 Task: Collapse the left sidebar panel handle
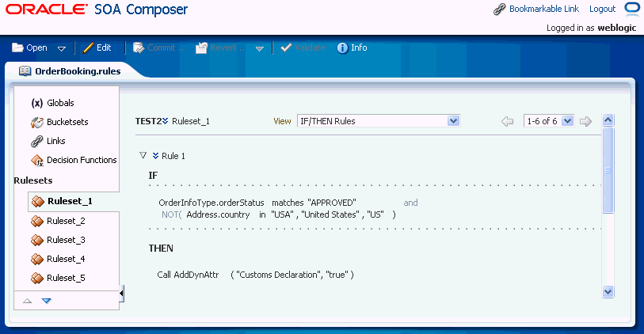[x=121, y=294]
